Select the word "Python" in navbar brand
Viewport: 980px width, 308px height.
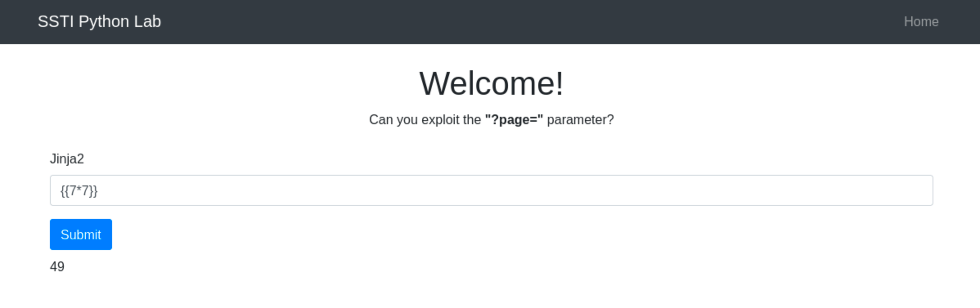(104, 22)
